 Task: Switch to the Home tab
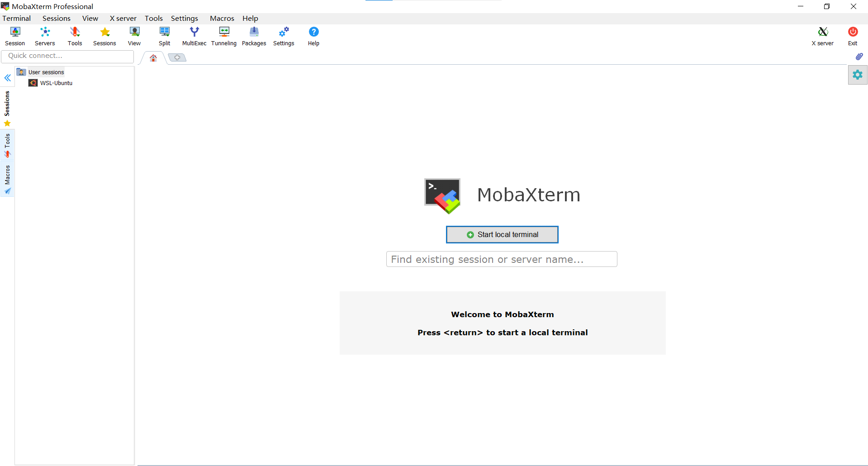pyautogui.click(x=153, y=58)
